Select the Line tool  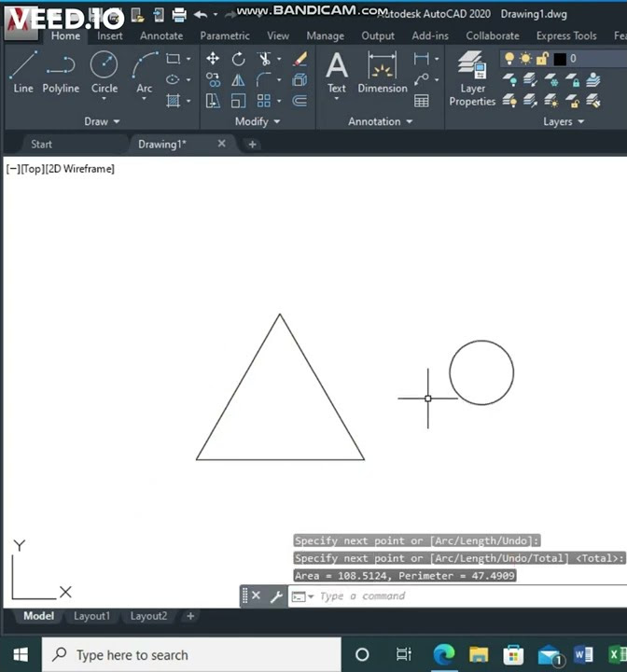[x=23, y=72]
